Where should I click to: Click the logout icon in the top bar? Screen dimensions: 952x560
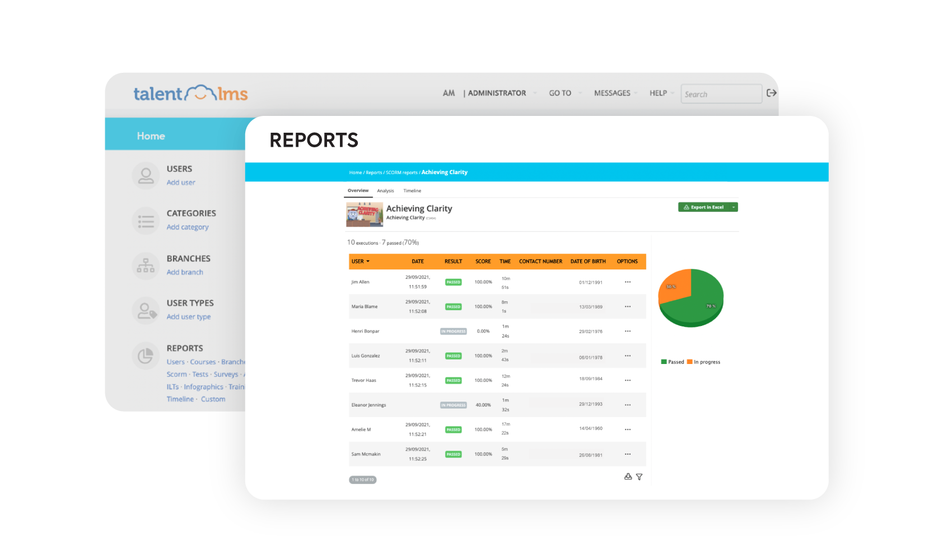[772, 93]
